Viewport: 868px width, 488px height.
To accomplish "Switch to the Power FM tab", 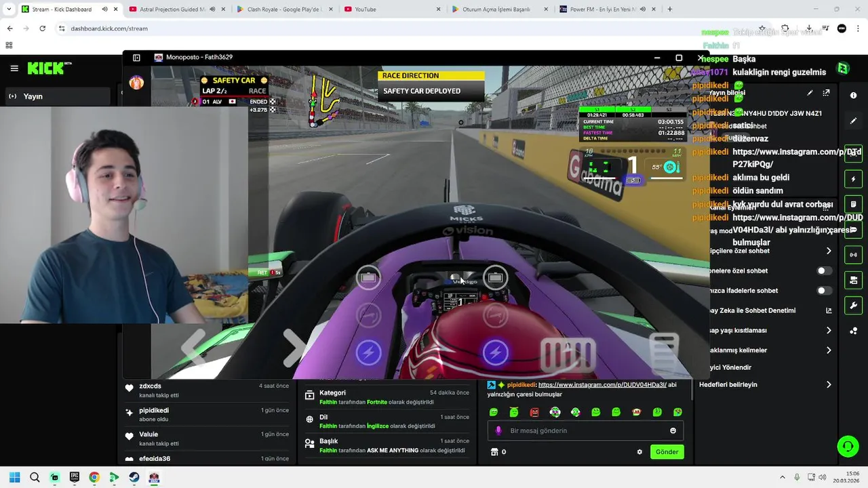I will tap(606, 9).
